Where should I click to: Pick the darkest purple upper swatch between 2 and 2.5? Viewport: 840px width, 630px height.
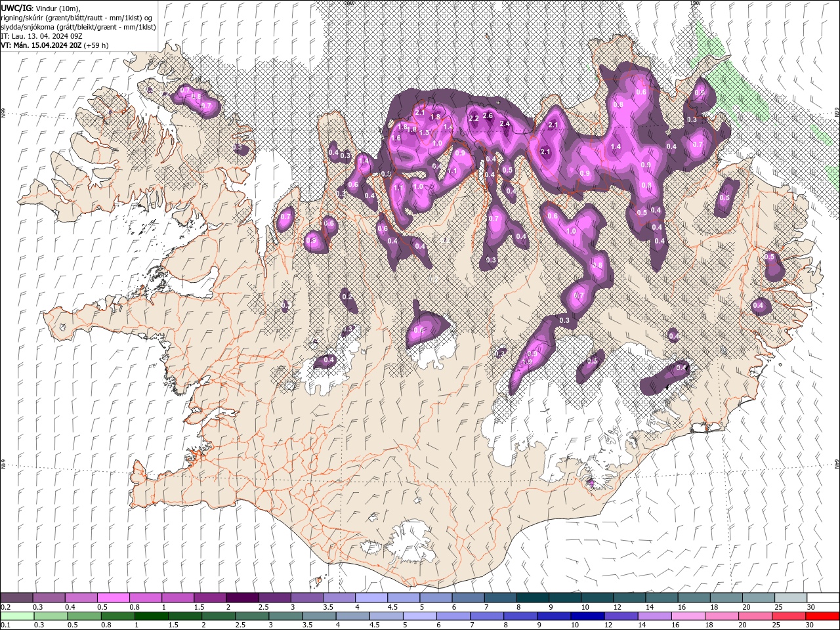[242, 598]
